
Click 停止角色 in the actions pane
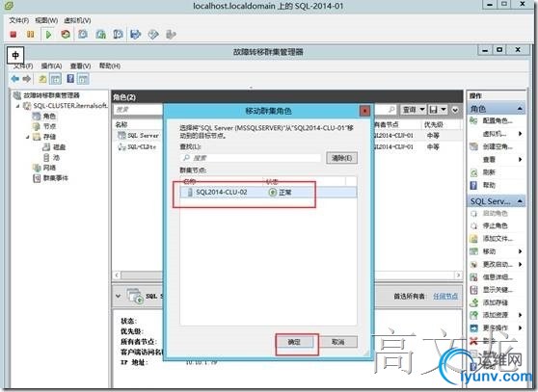[x=495, y=225]
